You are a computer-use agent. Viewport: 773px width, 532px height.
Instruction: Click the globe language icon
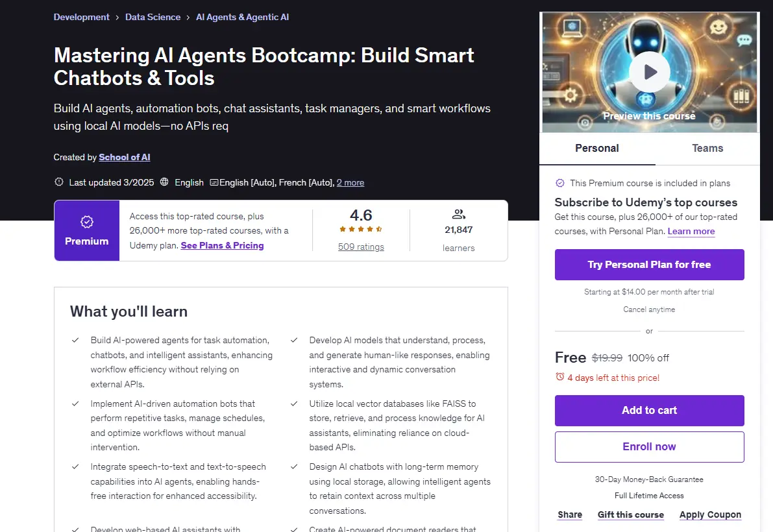coord(164,182)
